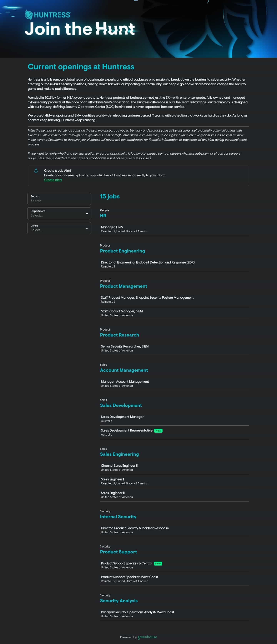Click the Sales Engineering heading
The height and width of the screenshot is (644, 277).
119,454
